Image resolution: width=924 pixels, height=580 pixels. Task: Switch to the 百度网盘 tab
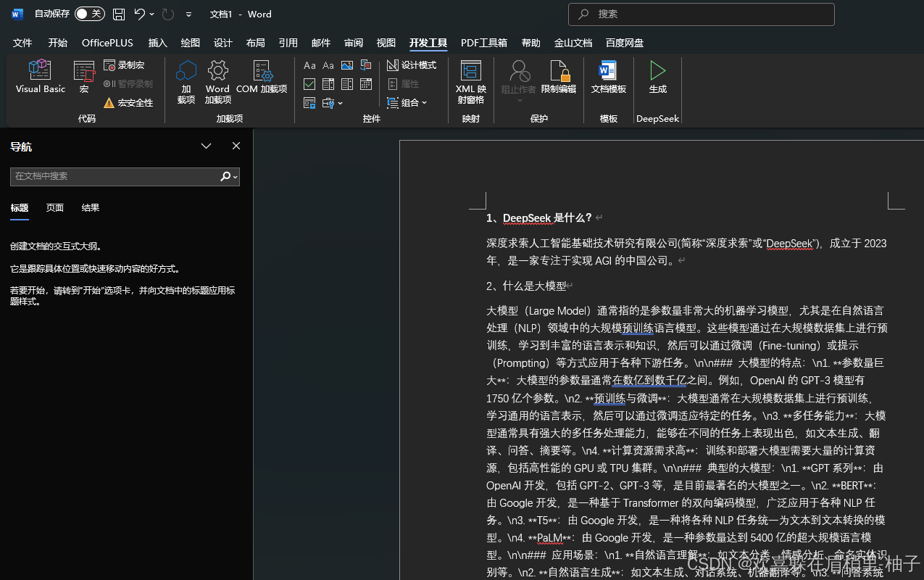click(625, 43)
